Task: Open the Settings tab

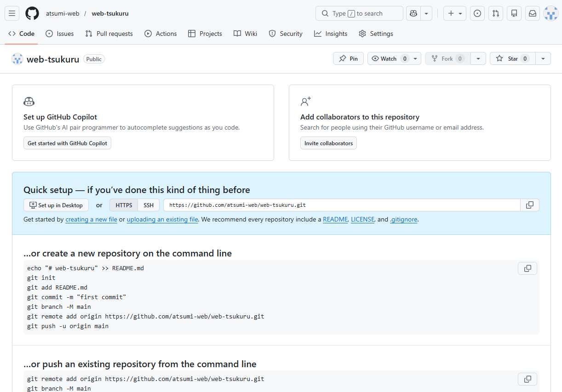Action: click(376, 34)
